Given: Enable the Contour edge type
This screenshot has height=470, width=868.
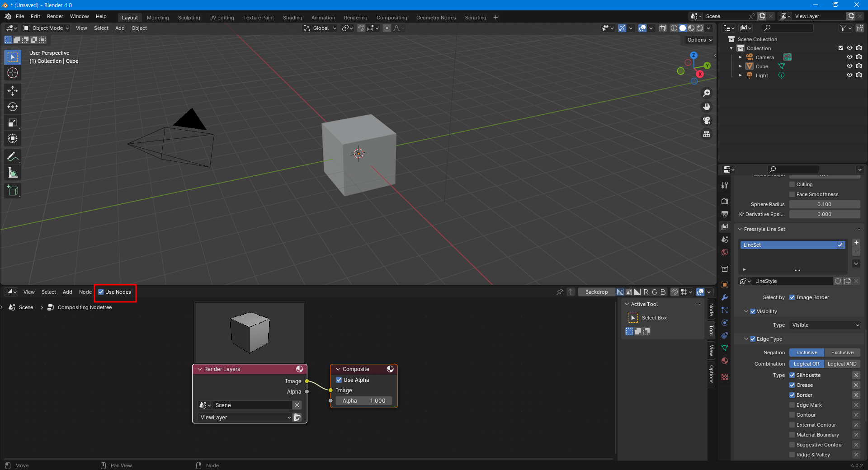Looking at the screenshot, I should click(x=792, y=415).
